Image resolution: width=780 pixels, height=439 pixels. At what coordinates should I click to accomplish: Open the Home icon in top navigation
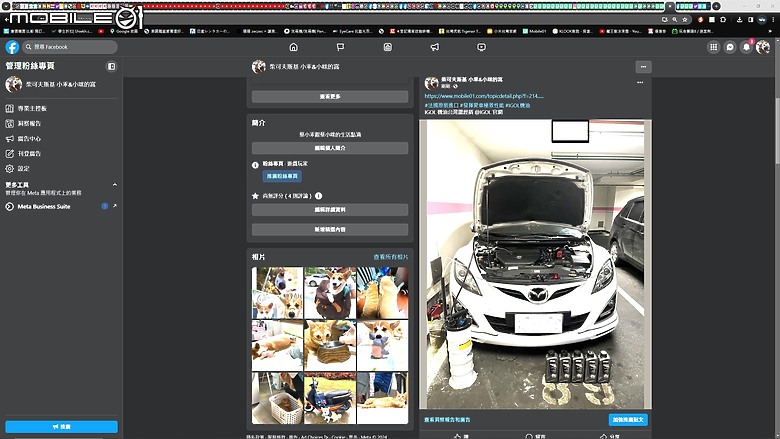point(293,47)
